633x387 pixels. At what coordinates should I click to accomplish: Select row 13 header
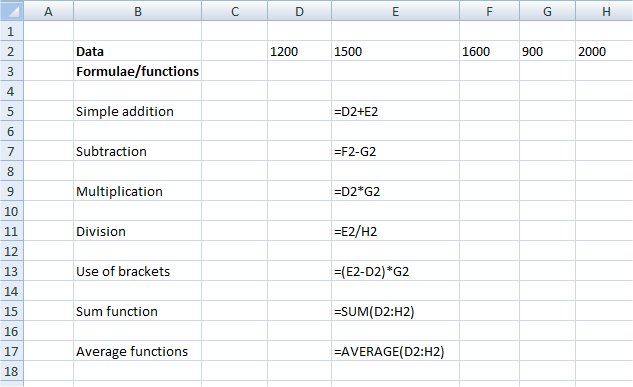(12, 271)
